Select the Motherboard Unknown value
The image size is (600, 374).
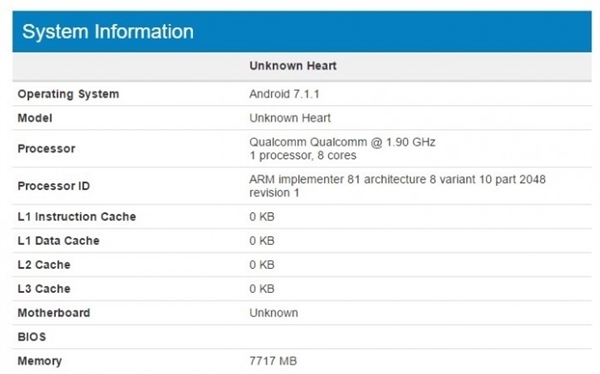274,313
